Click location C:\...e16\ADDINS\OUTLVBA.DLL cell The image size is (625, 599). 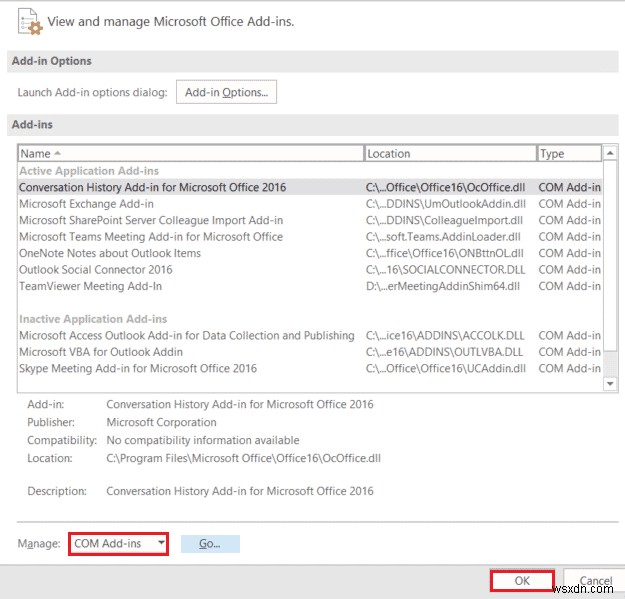[444, 352]
